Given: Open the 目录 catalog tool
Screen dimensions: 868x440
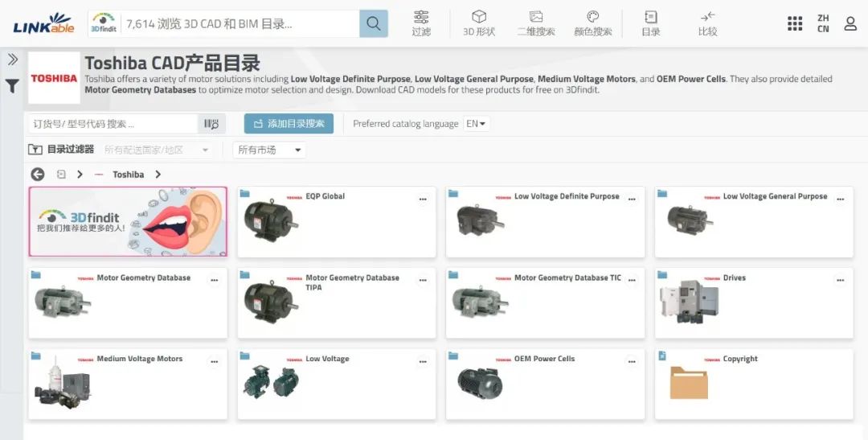Looking at the screenshot, I should [x=651, y=24].
